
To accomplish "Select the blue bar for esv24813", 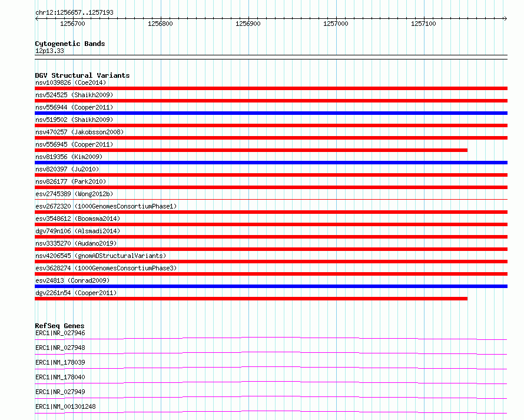I will coord(271,286).
